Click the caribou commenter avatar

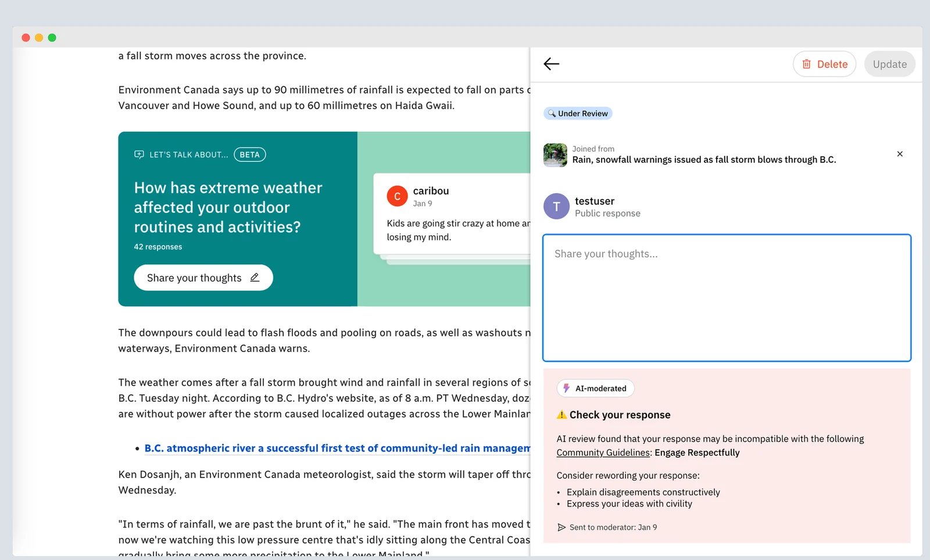coord(397,196)
